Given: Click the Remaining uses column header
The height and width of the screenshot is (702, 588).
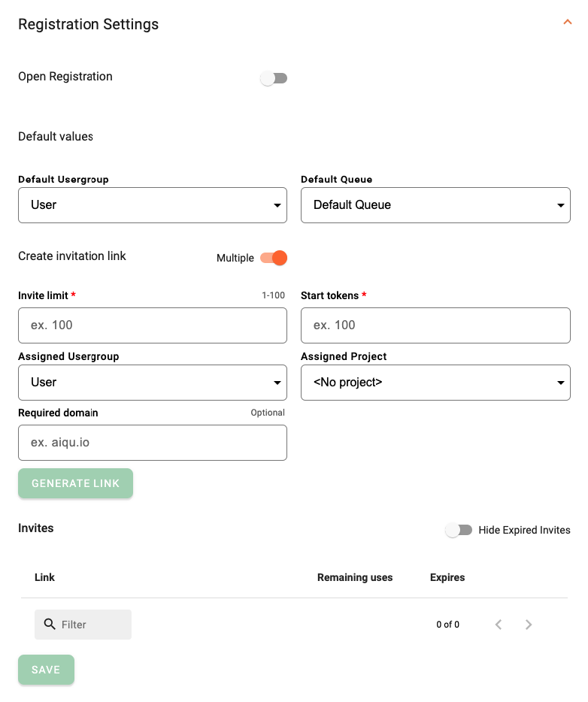Looking at the screenshot, I should (x=355, y=576).
